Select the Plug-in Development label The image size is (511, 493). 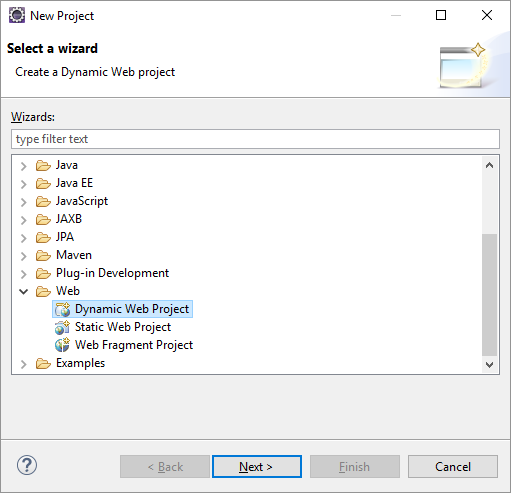[x=113, y=273]
